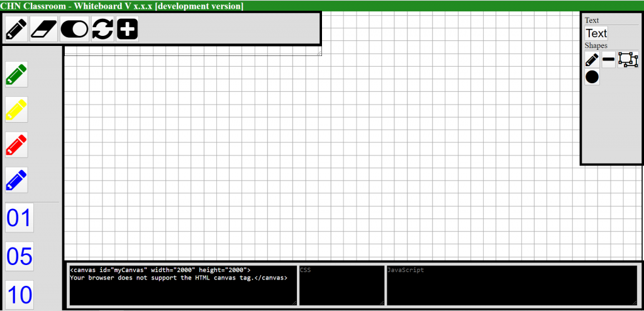Set line width to 05
The width and height of the screenshot is (644, 311).
click(x=19, y=256)
